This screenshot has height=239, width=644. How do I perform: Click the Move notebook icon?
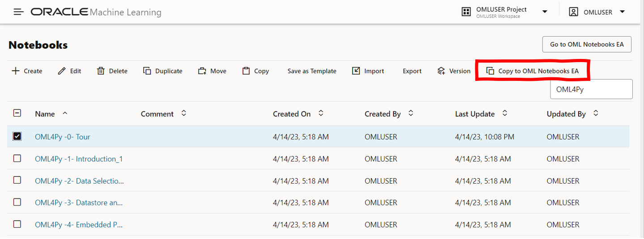tap(202, 71)
